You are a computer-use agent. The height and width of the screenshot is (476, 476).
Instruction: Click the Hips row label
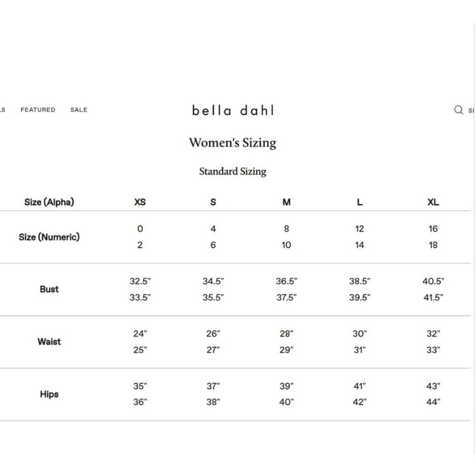49,394
